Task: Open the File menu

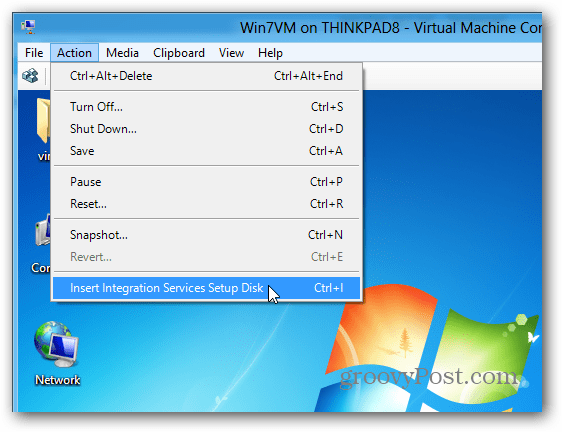Action: [34, 53]
